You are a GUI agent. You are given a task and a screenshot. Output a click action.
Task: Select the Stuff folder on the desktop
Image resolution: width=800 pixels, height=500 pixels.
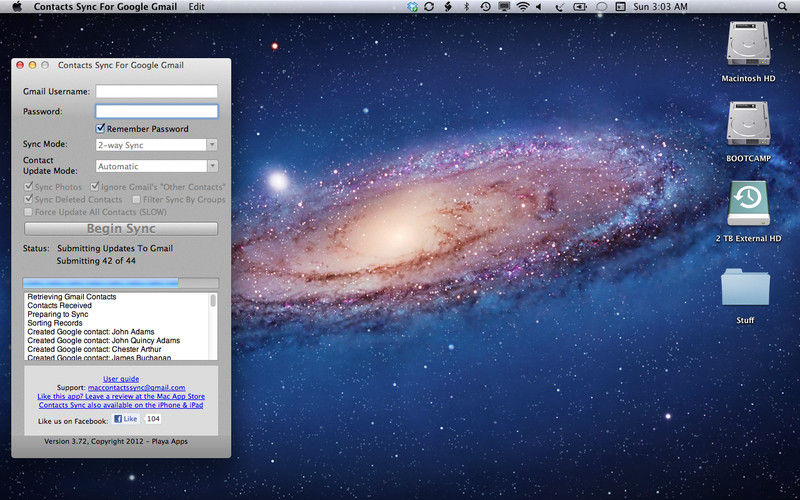point(745,287)
